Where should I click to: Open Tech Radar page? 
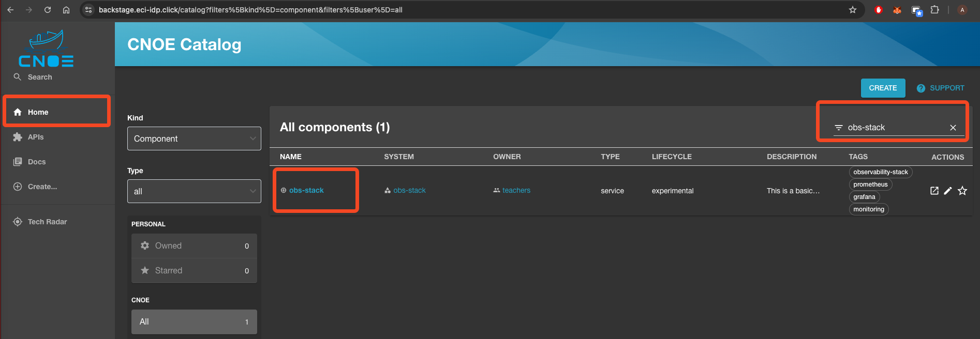(x=47, y=222)
